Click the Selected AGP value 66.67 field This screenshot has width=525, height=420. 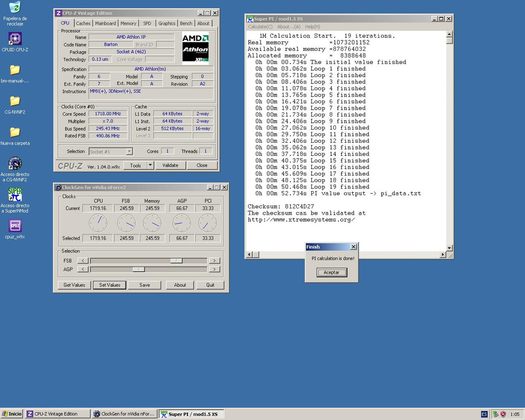pyautogui.click(x=182, y=238)
